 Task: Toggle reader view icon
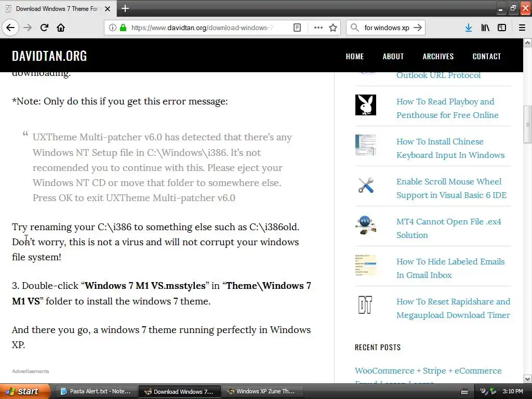click(x=297, y=28)
